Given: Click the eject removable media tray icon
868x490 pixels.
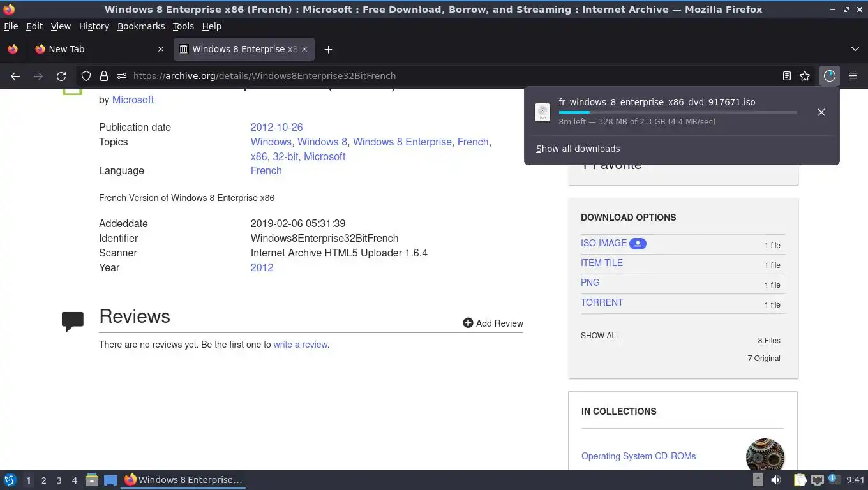Looking at the screenshot, I should click(x=758, y=480).
